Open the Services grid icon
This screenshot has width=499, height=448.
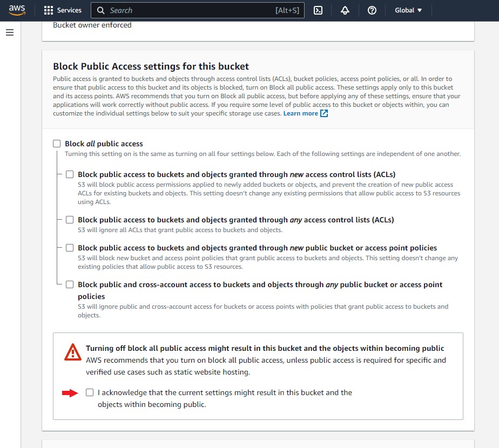pos(48,10)
